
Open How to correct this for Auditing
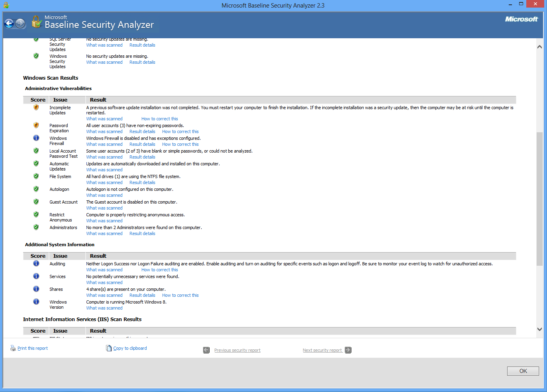coord(160,270)
